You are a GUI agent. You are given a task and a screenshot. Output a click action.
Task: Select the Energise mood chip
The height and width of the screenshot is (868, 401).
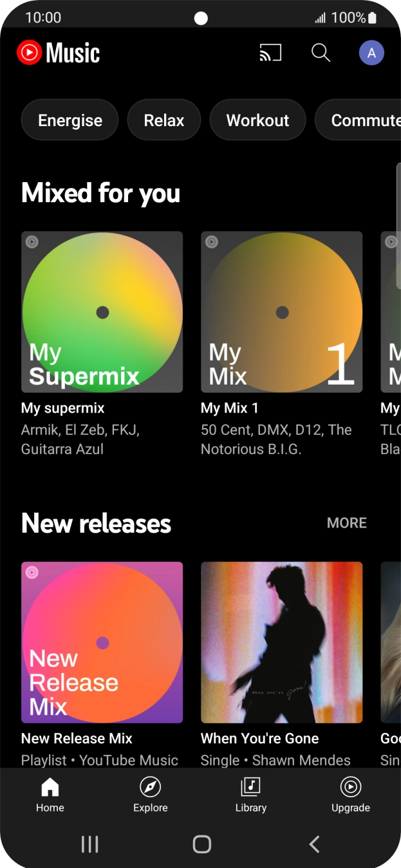(x=70, y=120)
